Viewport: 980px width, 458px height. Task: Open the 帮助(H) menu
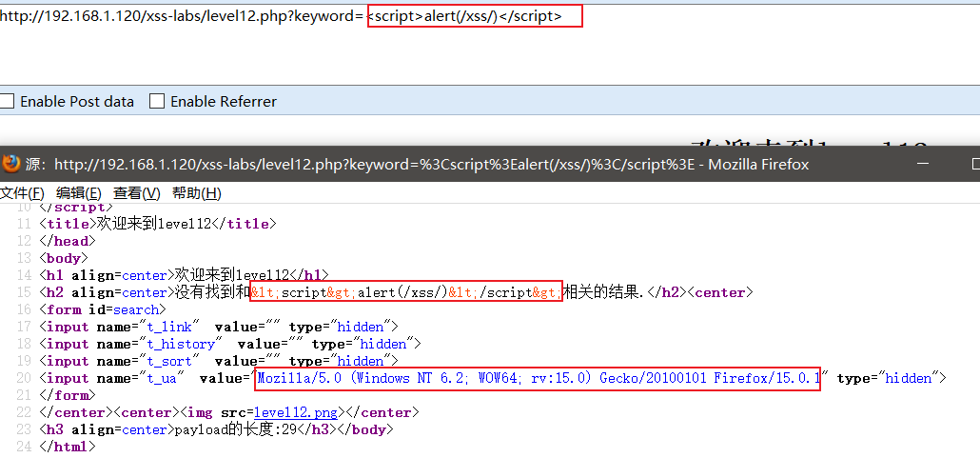click(x=196, y=193)
